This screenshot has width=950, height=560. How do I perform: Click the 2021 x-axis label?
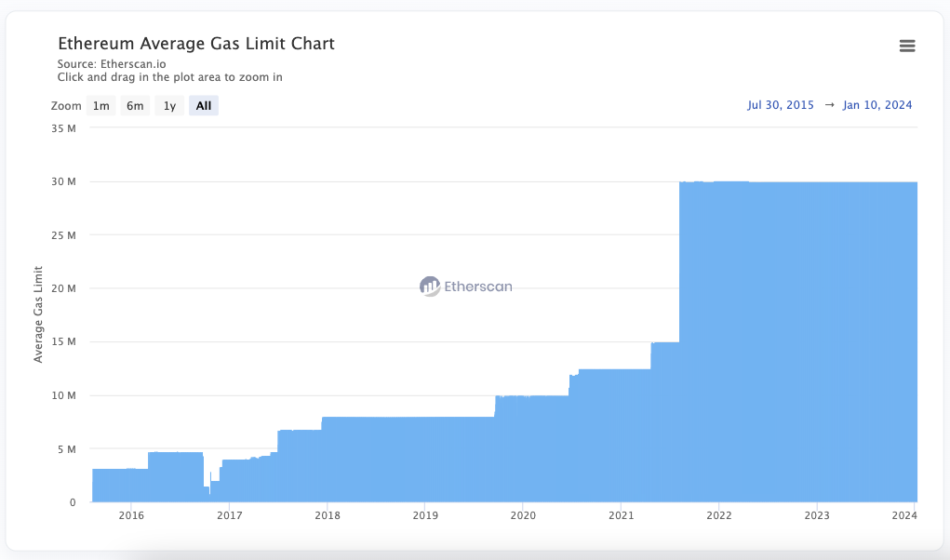(621, 515)
